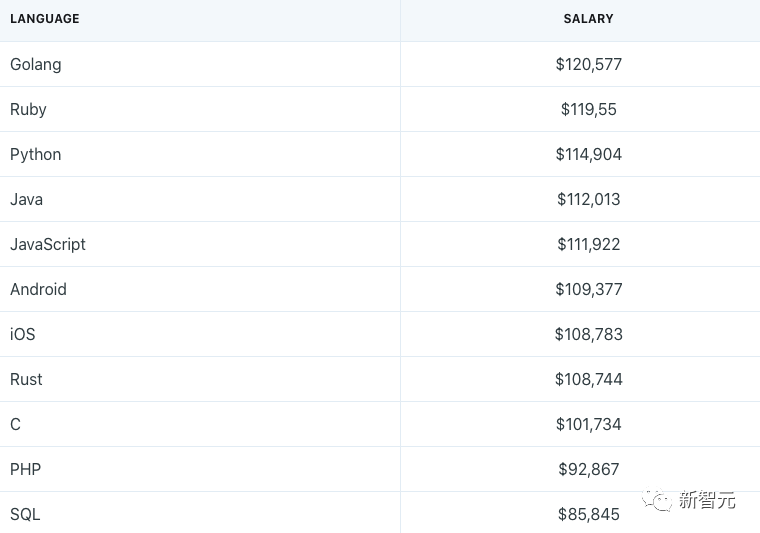Click the $114,904 salary for Python
The image size is (760, 533).
pyautogui.click(x=589, y=154)
